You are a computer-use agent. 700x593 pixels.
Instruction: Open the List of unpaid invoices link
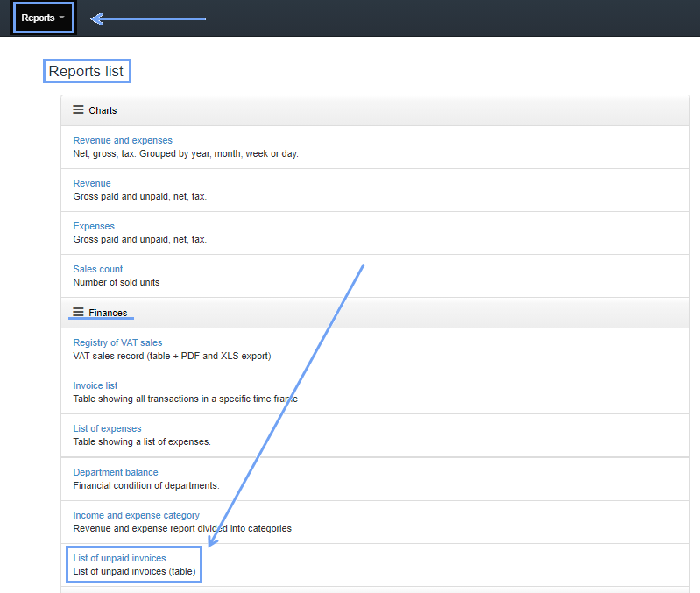click(x=119, y=558)
